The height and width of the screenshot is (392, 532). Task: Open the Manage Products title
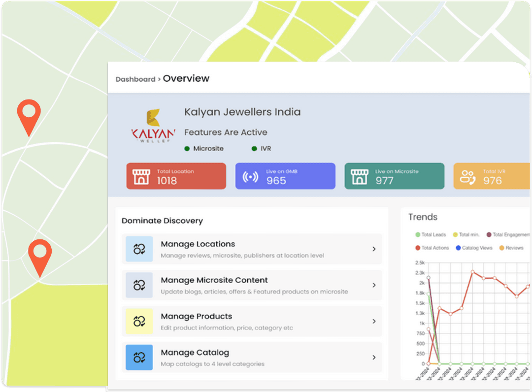[197, 316]
